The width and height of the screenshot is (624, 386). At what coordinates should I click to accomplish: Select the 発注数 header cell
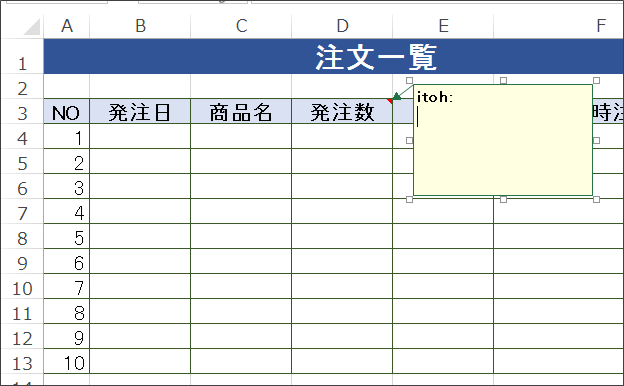point(342,111)
